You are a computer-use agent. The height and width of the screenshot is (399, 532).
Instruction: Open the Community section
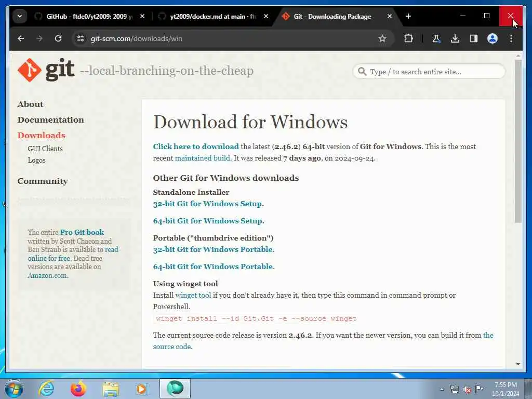tap(43, 181)
